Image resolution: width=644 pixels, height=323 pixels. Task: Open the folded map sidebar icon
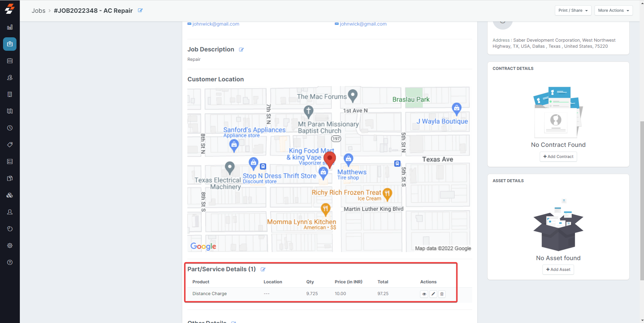pyautogui.click(x=10, y=111)
